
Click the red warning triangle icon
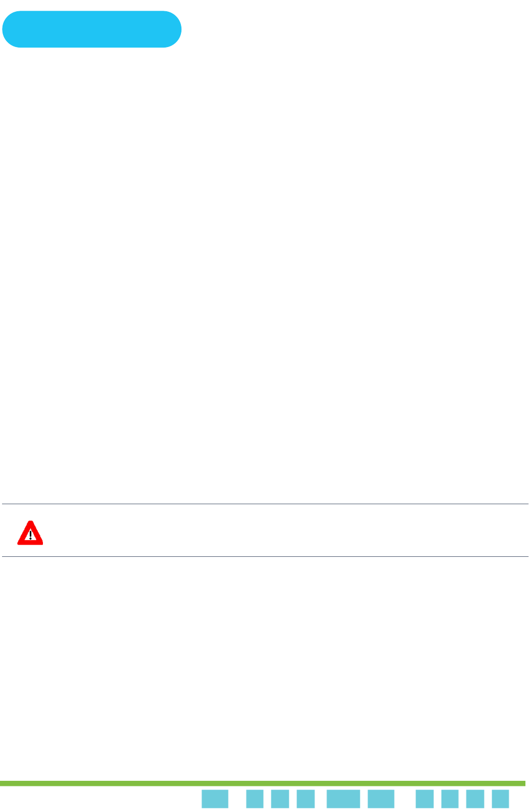(30, 533)
